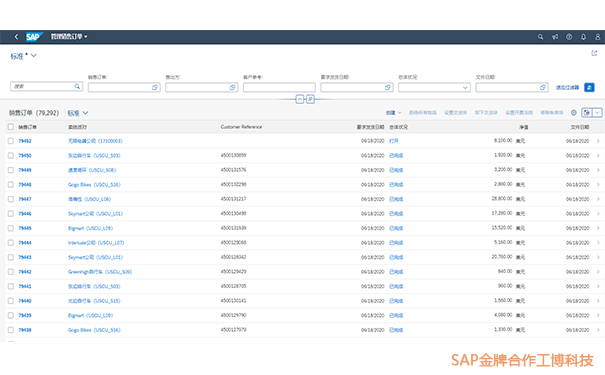Image resolution: width=605 pixels, height=375 pixels.
Task: Tick the select-all checkbox in table header
Action: (11, 127)
